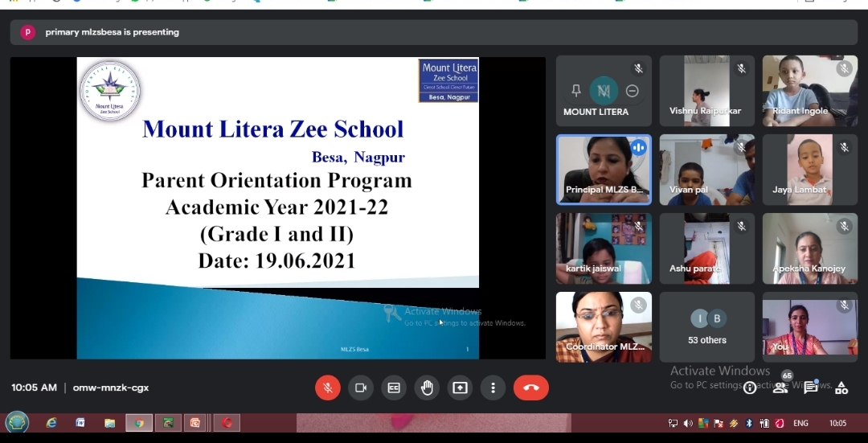Select Vivan pal video tile
868x443 pixels.
click(x=707, y=170)
